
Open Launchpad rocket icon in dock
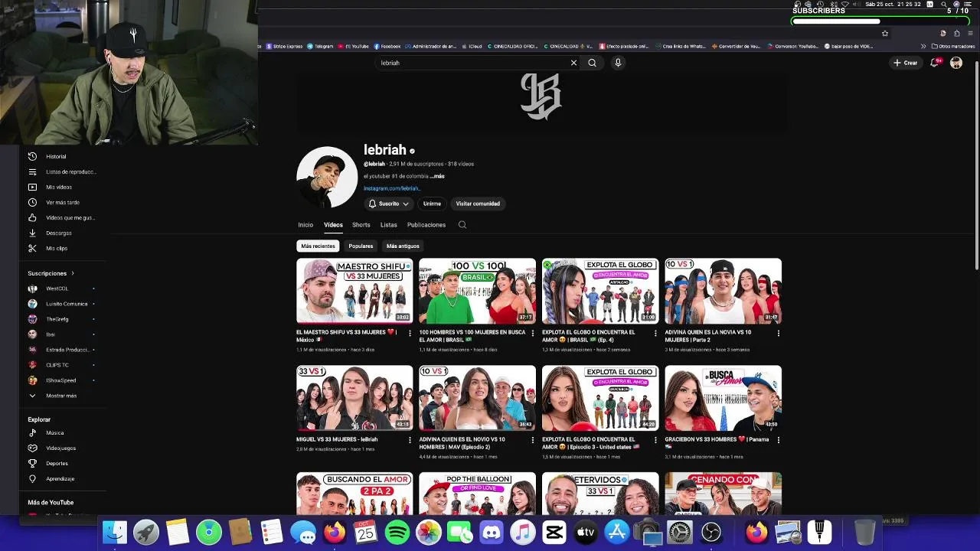146,532
